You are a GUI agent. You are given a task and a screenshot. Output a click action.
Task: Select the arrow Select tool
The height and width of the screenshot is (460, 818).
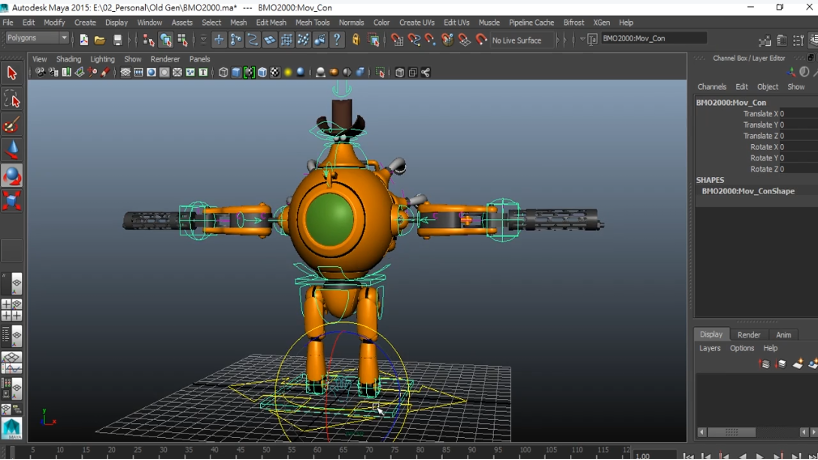(12, 73)
